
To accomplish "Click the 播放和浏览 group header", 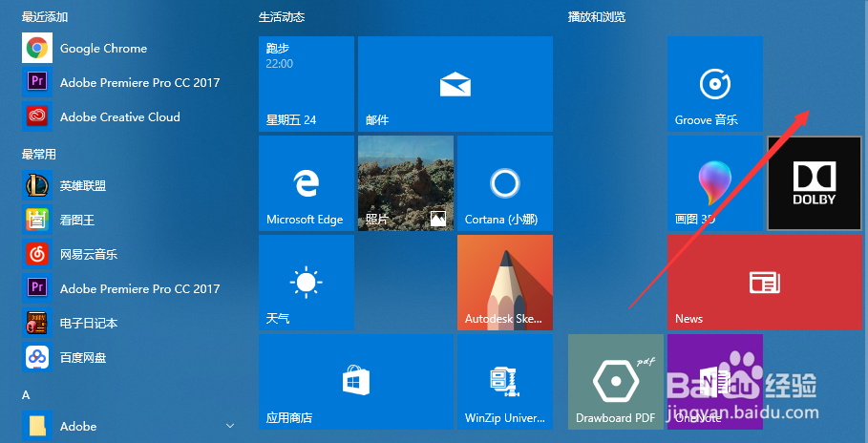I will (x=597, y=16).
